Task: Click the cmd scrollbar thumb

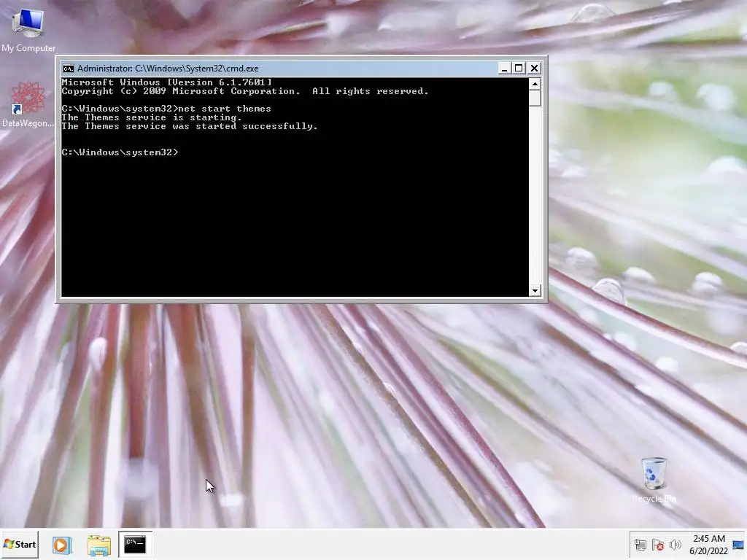Action: click(535, 98)
